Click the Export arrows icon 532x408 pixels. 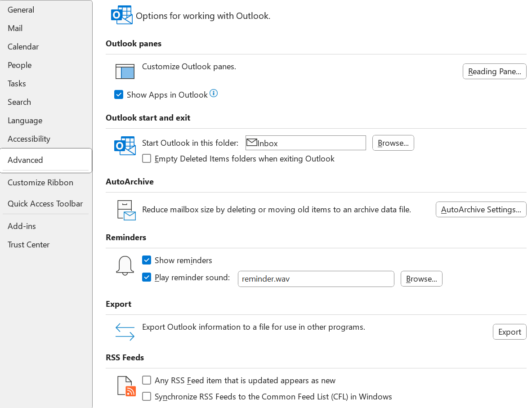[x=125, y=332]
